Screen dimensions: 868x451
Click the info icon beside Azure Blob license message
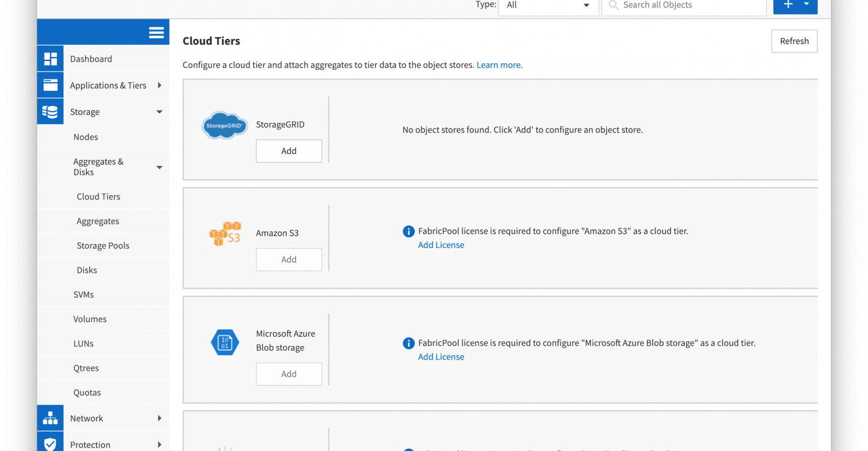click(x=409, y=343)
